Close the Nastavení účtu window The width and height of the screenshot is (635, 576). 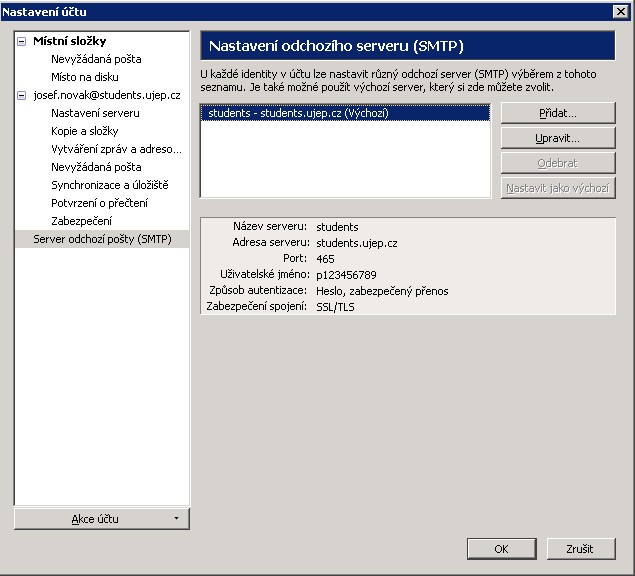point(620,11)
